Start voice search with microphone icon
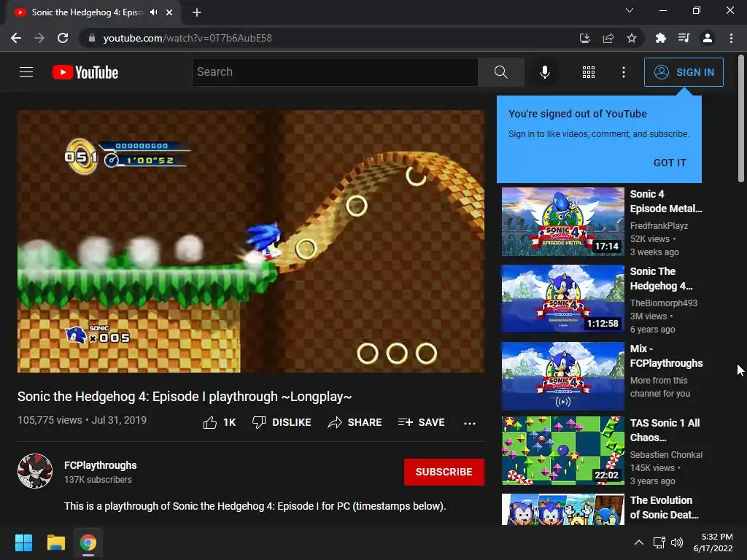The height and width of the screenshot is (560, 747). (x=544, y=72)
